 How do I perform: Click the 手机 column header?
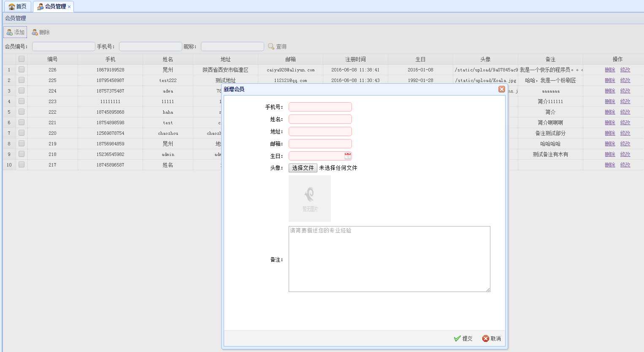click(110, 59)
